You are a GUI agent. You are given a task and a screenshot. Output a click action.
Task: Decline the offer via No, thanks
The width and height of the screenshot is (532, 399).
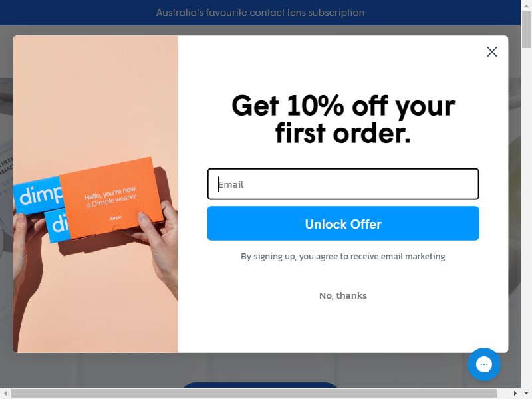(343, 295)
